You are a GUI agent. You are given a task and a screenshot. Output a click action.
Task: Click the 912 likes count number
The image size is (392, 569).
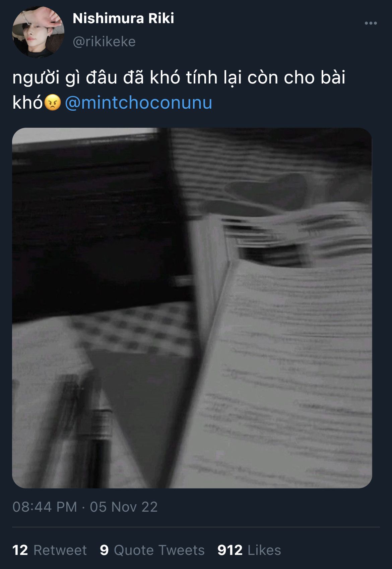click(x=230, y=550)
